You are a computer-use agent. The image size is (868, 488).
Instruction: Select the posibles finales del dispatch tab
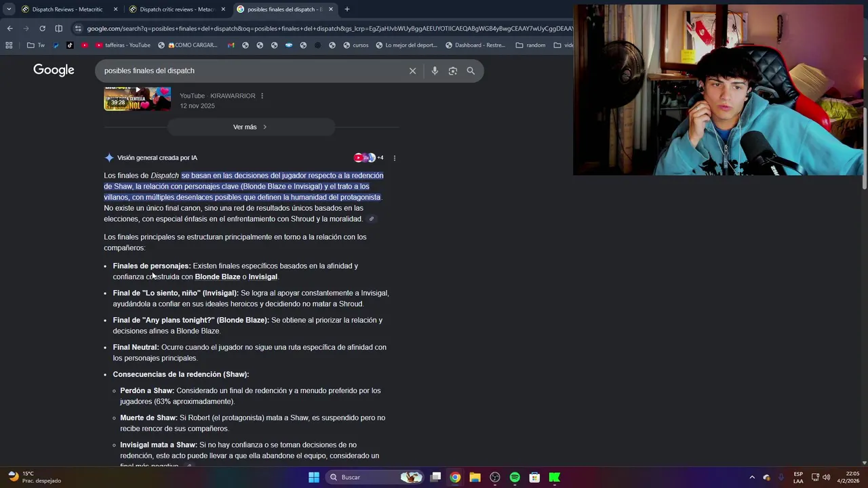coord(285,9)
